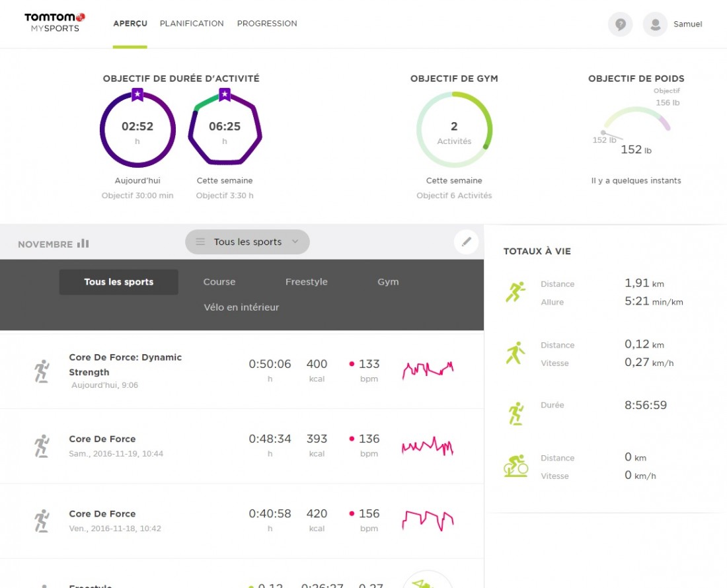Open the Novembre bar chart icon
The height and width of the screenshot is (588, 727).
point(83,244)
